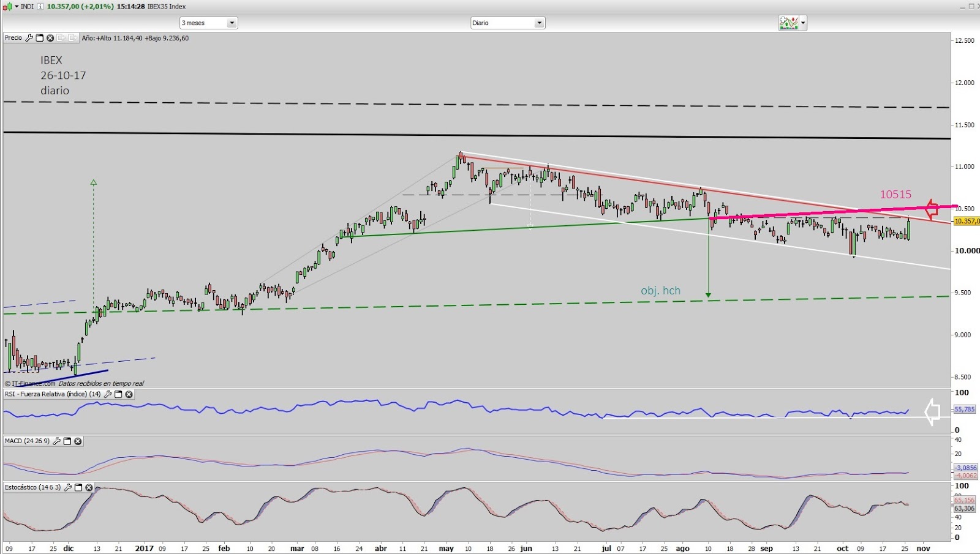
Task: Click the IBEX35 Index title text
Action: pyautogui.click(x=167, y=6)
